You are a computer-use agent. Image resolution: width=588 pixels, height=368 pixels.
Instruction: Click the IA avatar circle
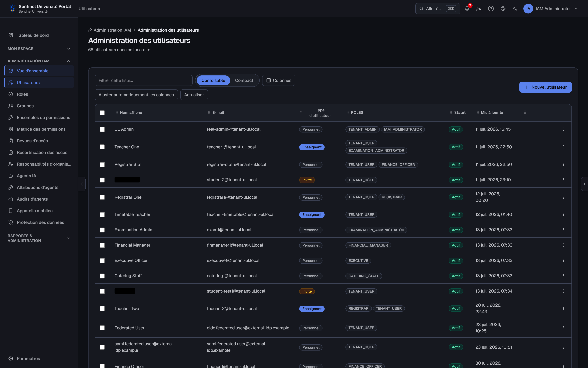(528, 9)
